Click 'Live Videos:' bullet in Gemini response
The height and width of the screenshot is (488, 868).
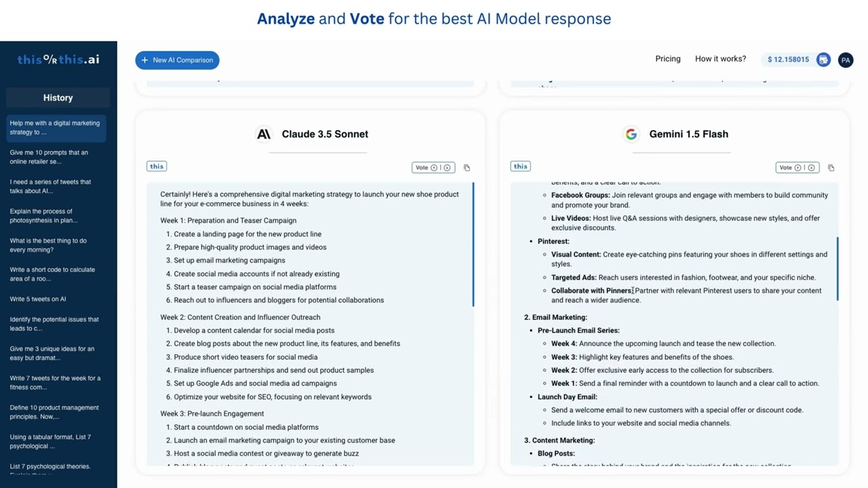click(x=571, y=218)
